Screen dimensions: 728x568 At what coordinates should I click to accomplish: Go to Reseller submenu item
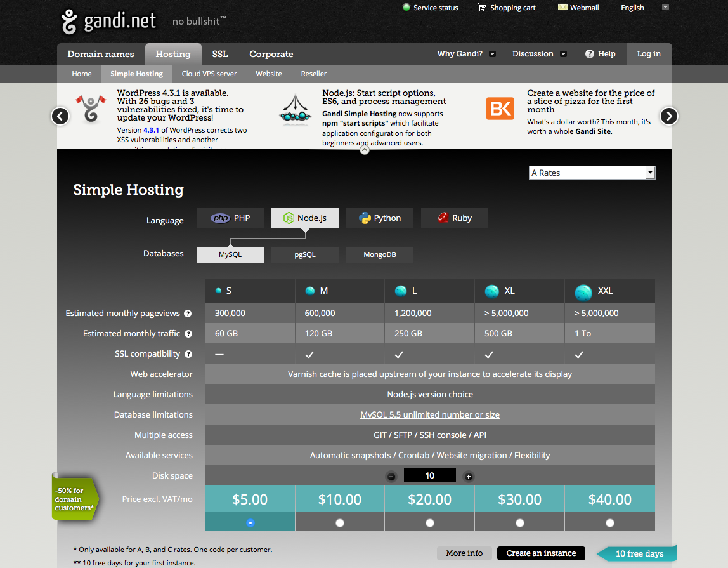click(x=314, y=74)
